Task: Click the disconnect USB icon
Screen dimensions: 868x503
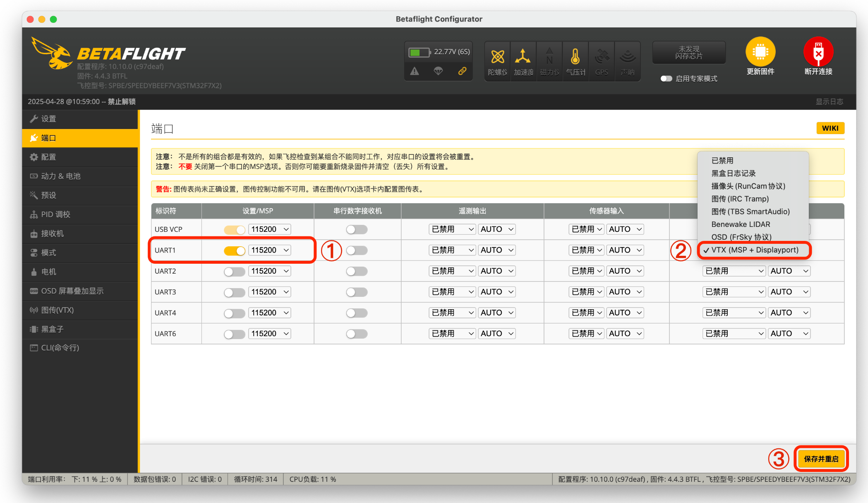Action: pyautogui.click(x=818, y=52)
